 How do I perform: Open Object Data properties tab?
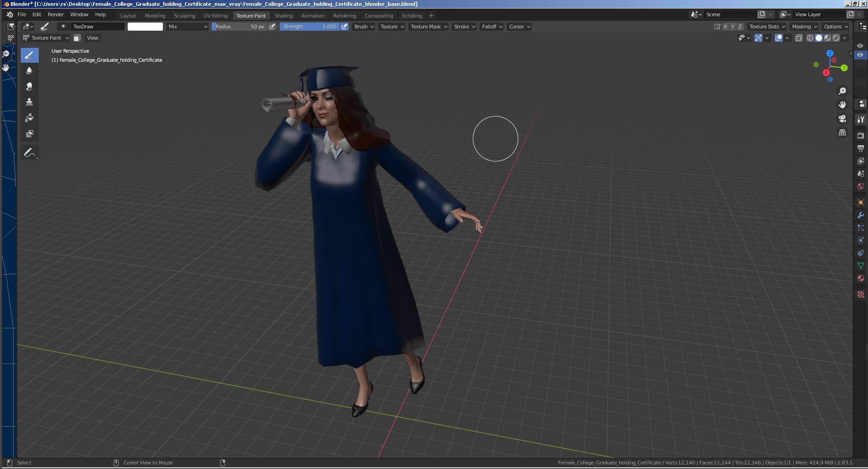861,266
